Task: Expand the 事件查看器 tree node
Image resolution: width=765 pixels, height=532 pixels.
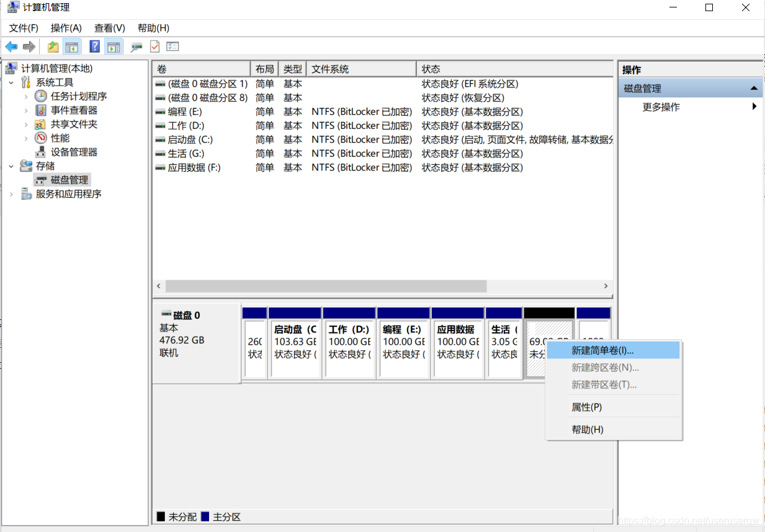Action: tap(26, 110)
